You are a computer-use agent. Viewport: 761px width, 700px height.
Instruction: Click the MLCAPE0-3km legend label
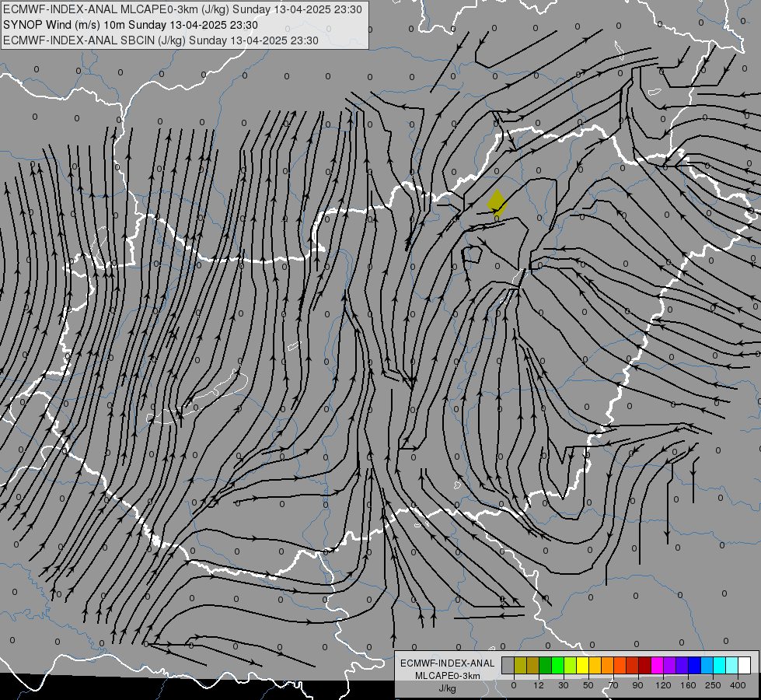coord(448,676)
